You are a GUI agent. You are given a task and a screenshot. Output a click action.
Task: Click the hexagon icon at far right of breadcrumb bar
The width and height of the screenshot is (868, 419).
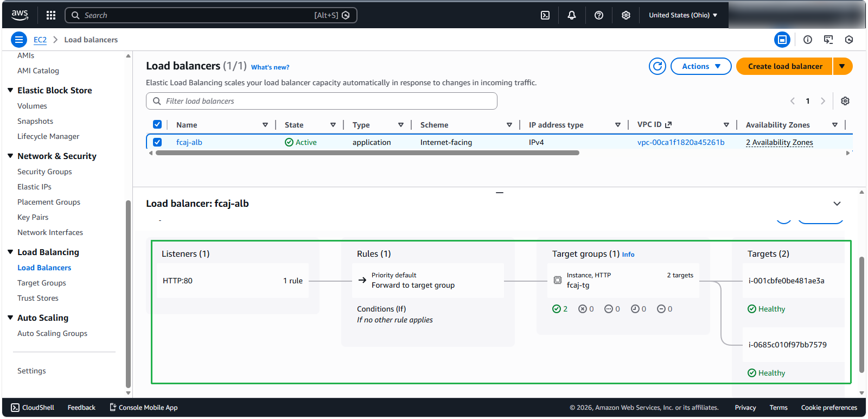tap(849, 40)
